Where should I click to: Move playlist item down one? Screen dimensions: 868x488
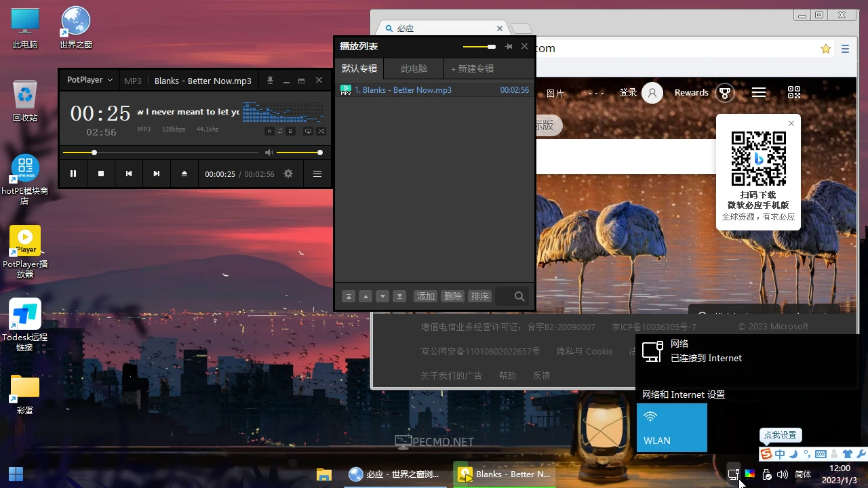click(382, 296)
